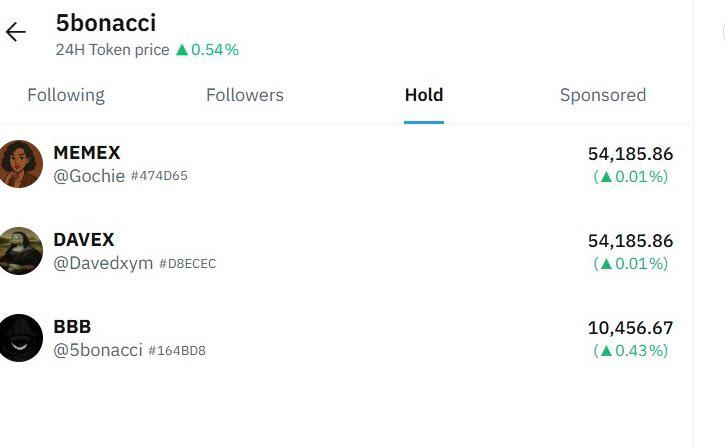
Task: Open BBB dark smiley avatar
Action: (x=21, y=338)
